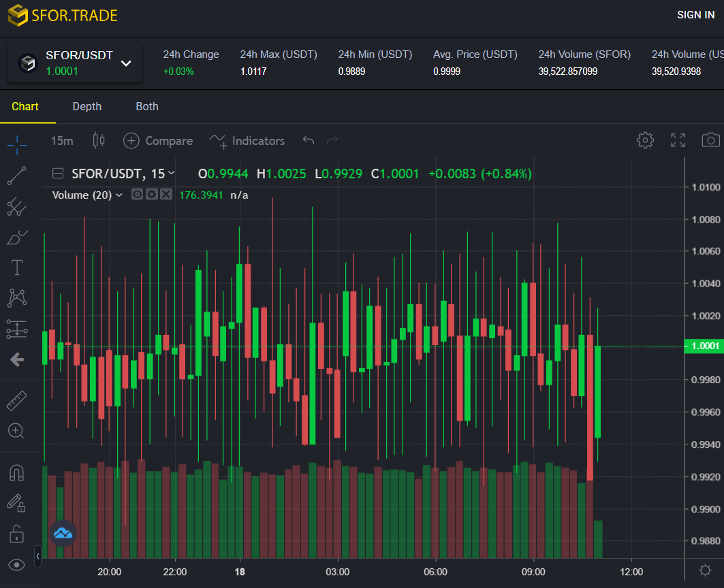724x588 pixels.
Task: Click the 24h Change +0.03% value
Action: coord(178,71)
